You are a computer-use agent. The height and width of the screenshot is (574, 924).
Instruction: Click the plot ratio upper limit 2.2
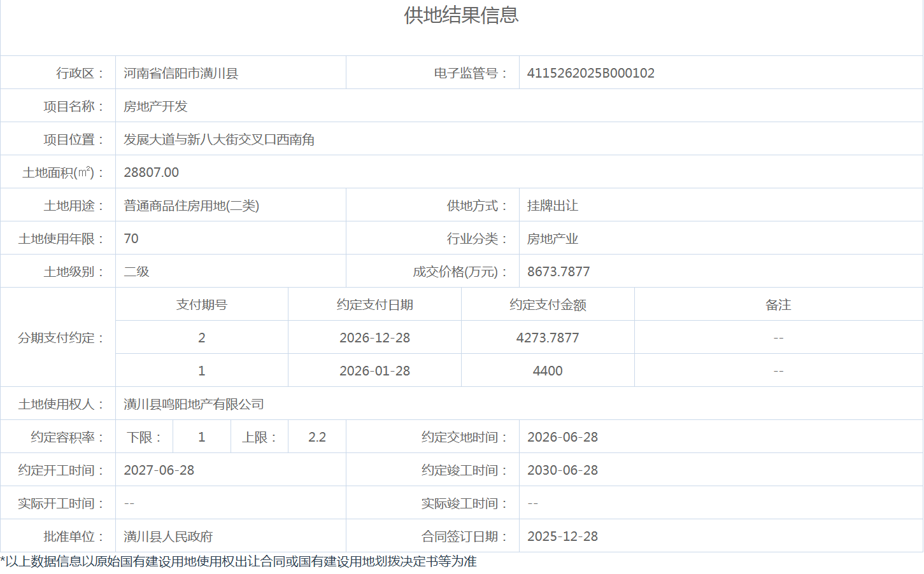click(317, 437)
